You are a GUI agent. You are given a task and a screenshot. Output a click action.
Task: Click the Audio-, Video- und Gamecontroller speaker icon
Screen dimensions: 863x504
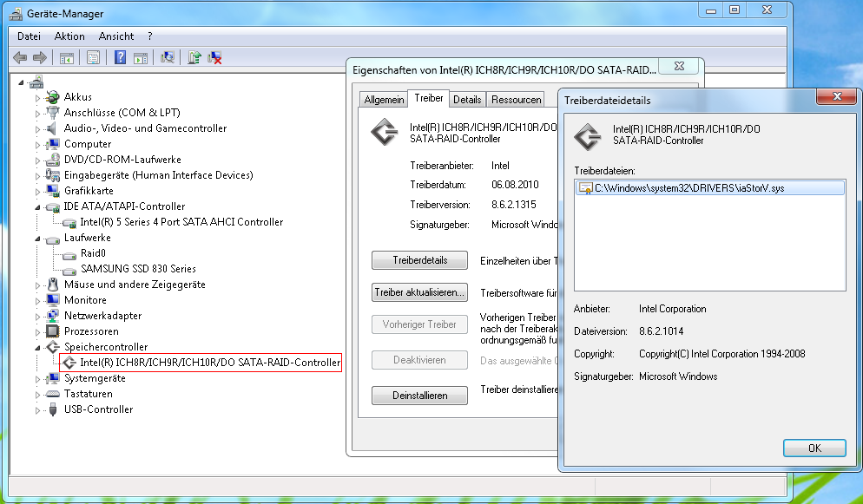(x=52, y=128)
